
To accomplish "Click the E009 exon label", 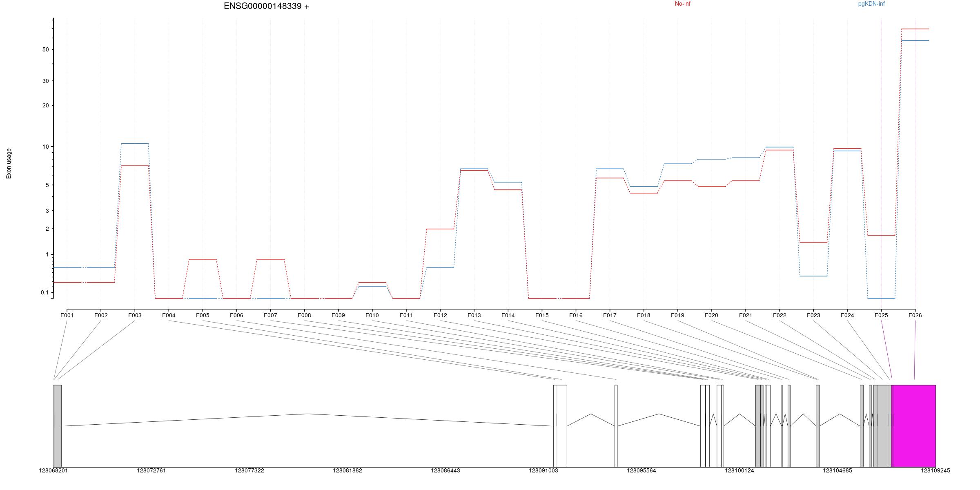I will tap(338, 315).
